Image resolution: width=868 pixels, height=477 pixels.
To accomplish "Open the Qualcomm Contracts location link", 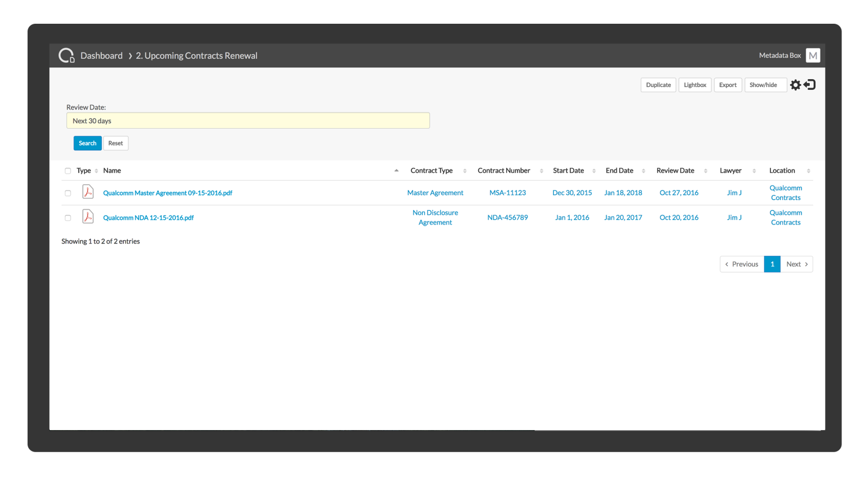I will [785, 192].
